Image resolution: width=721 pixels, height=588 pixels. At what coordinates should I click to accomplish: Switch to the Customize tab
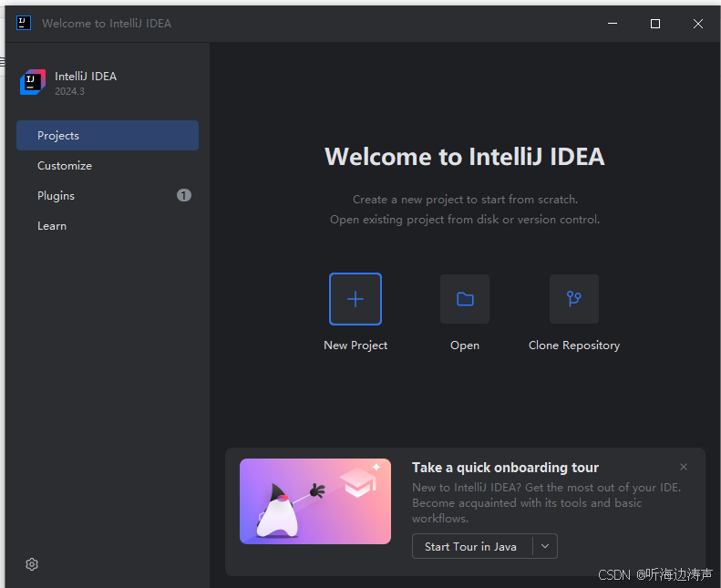click(x=108, y=166)
